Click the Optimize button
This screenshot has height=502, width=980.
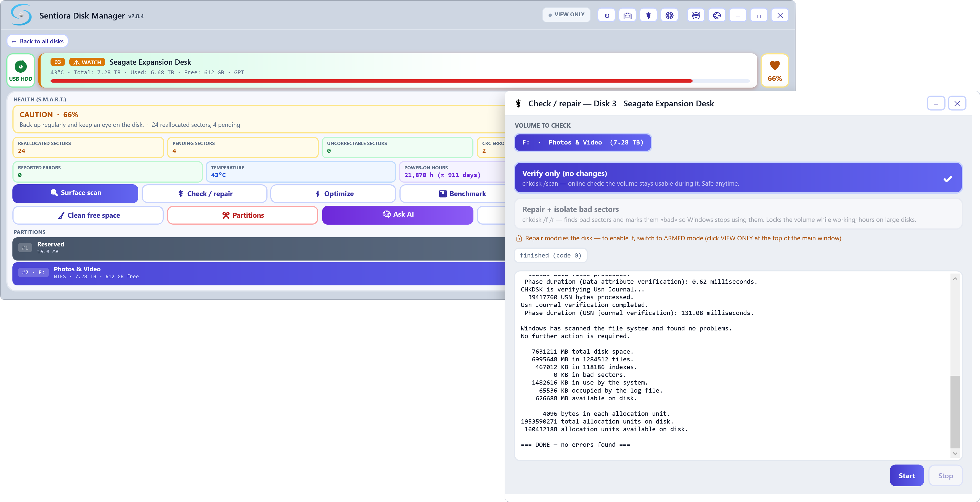tap(333, 194)
